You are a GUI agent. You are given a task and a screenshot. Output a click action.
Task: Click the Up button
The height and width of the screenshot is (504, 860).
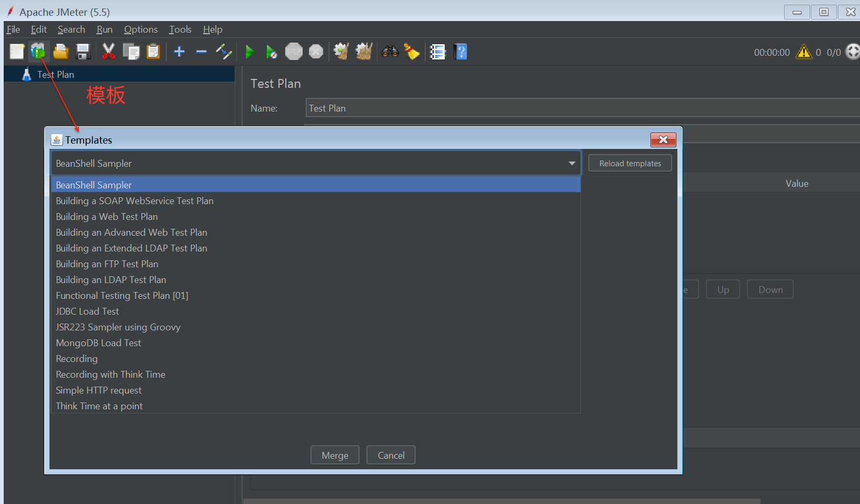tap(723, 289)
